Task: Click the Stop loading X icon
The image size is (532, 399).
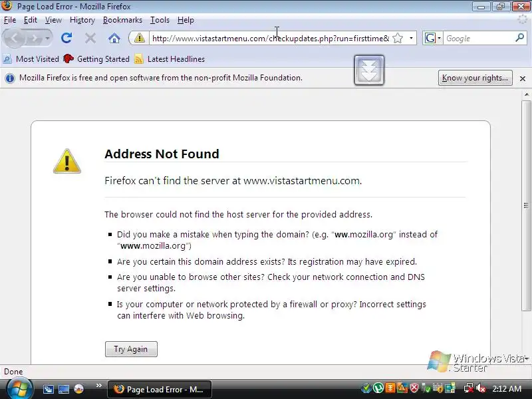Action: [90, 38]
